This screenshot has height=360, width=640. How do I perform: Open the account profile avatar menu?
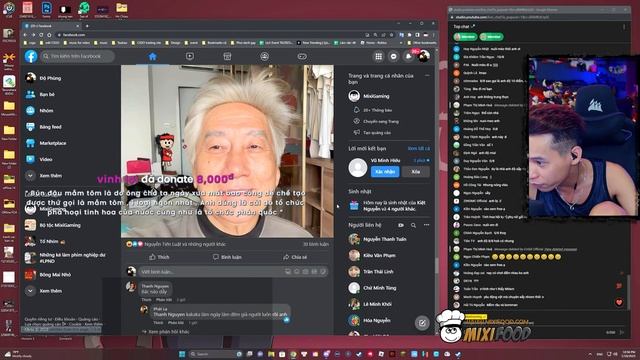[424, 56]
